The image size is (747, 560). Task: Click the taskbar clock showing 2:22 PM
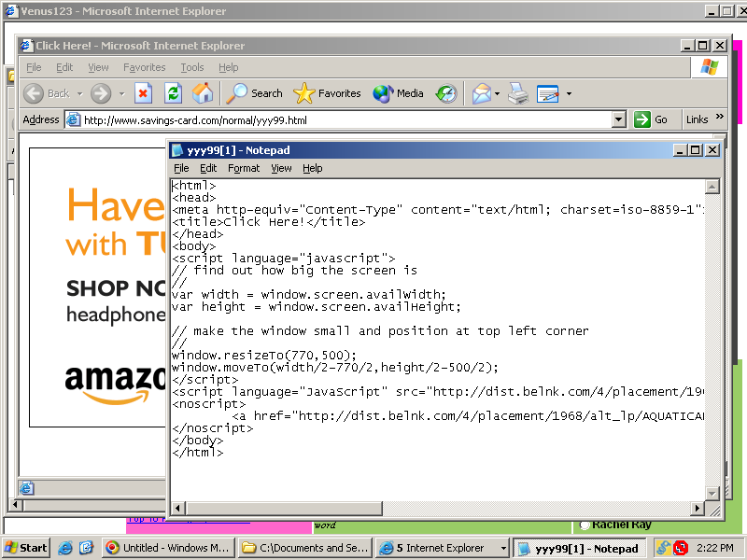tap(715, 548)
